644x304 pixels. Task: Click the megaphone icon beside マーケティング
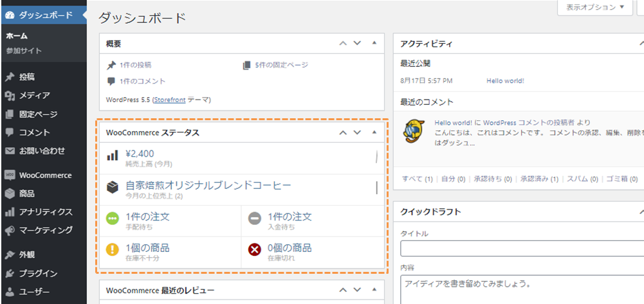[x=10, y=230]
